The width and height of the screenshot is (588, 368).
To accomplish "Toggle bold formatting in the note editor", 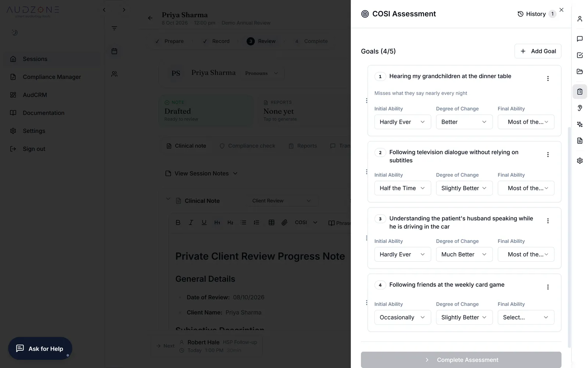I will (178, 222).
